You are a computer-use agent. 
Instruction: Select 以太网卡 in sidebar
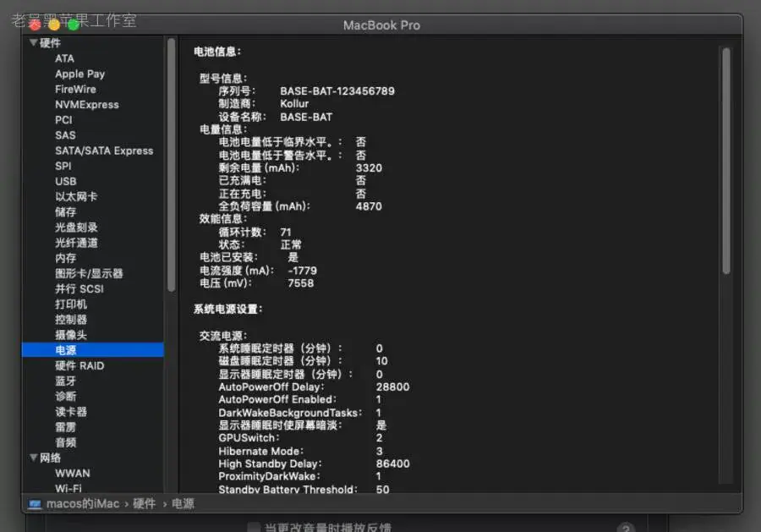coord(76,196)
